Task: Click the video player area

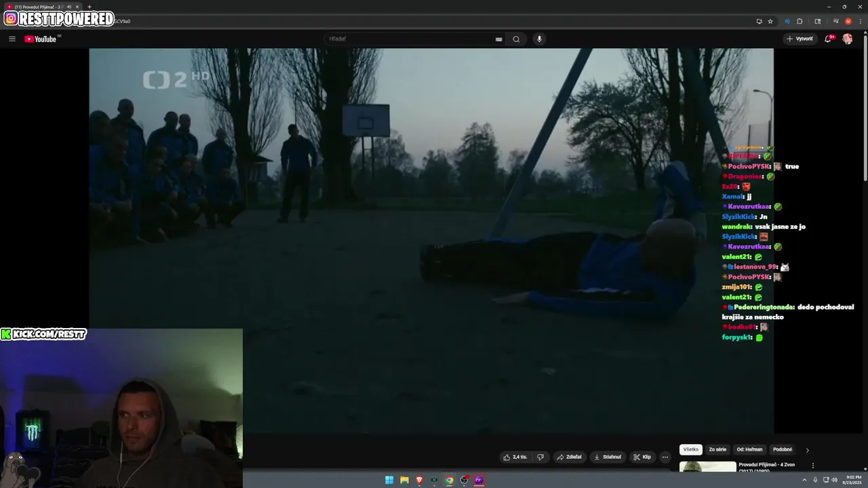Action: pyautogui.click(x=431, y=240)
